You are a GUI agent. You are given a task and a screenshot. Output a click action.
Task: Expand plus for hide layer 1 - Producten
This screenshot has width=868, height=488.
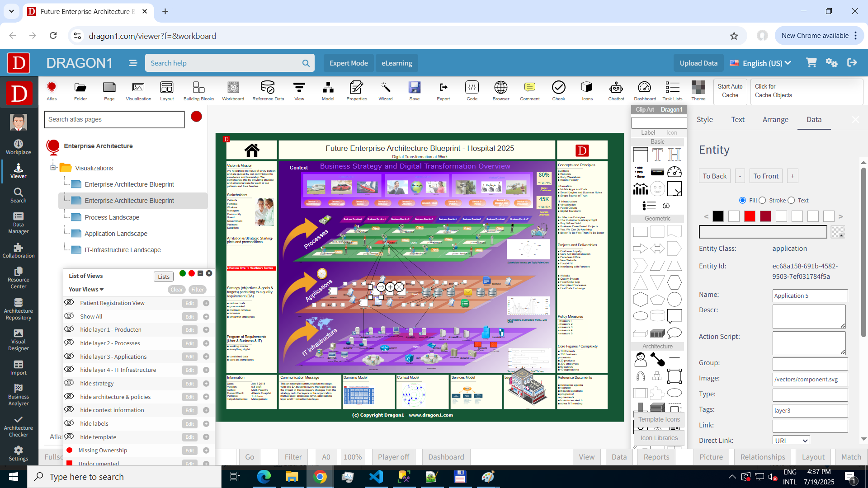[206, 330]
